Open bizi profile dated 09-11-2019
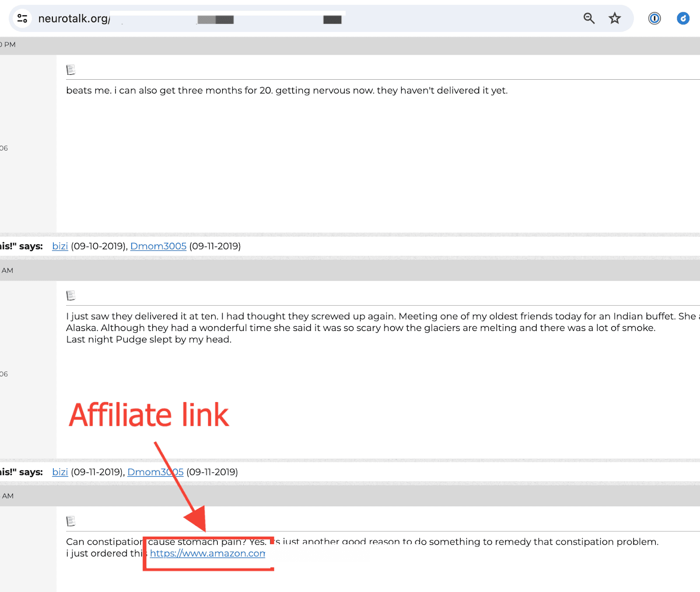Image resolution: width=700 pixels, height=592 pixels. 60,472
